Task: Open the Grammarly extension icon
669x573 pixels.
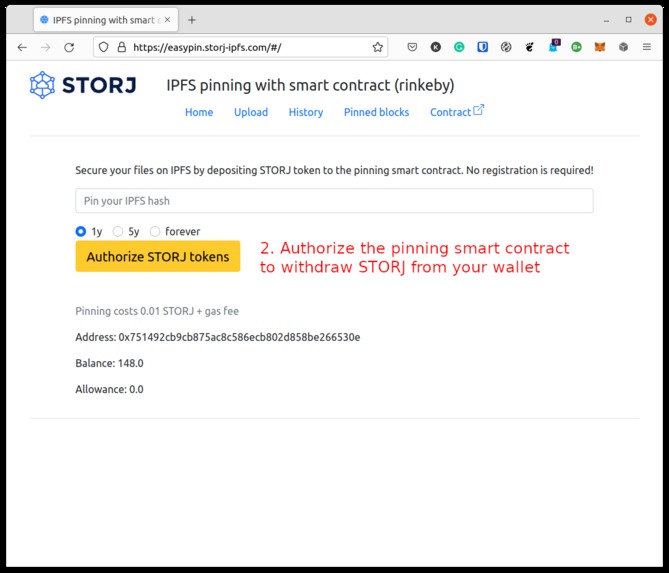Action: (x=459, y=47)
